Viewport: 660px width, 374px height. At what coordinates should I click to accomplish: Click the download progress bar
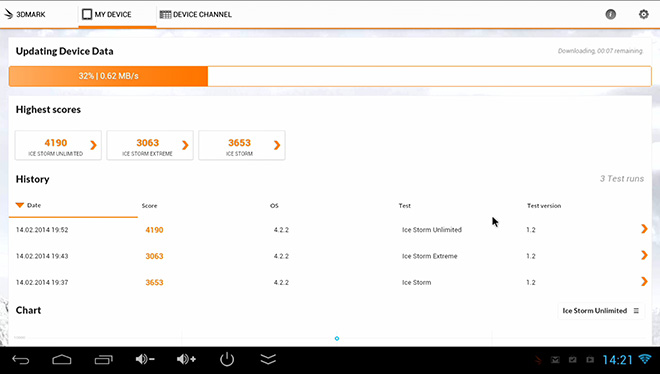pos(330,76)
